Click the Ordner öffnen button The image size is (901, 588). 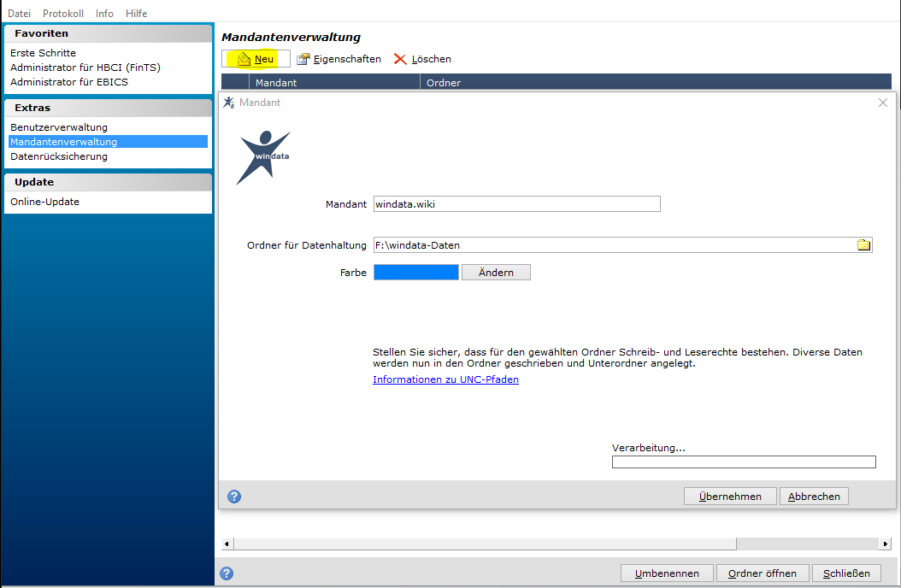763,573
